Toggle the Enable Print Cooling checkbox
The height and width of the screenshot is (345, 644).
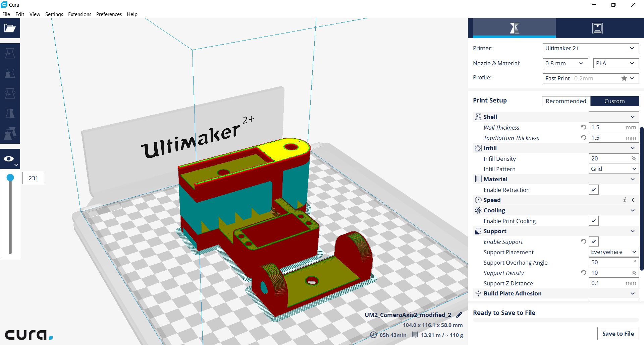(x=594, y=221)
